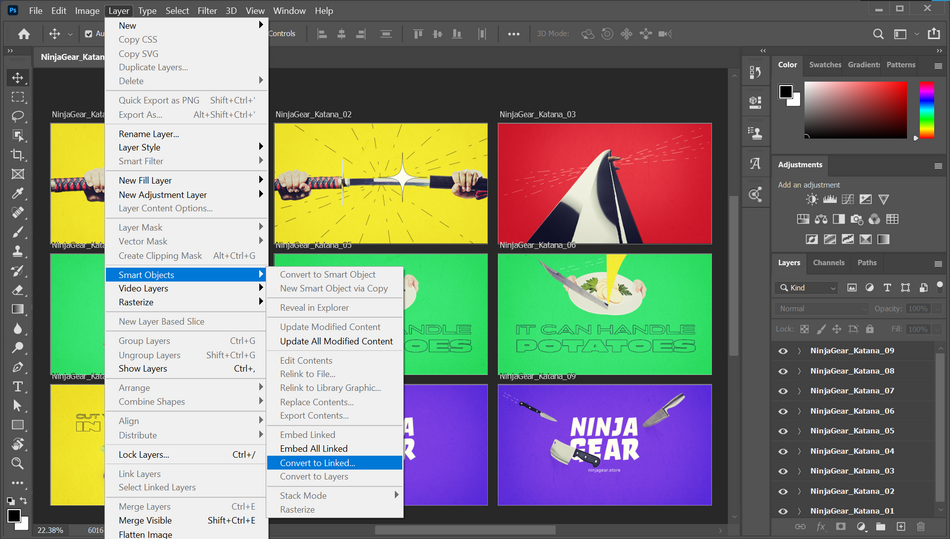The image size is (950, 539).
Task: Switch to the Channels tab
Action: [x=828, y=263]
